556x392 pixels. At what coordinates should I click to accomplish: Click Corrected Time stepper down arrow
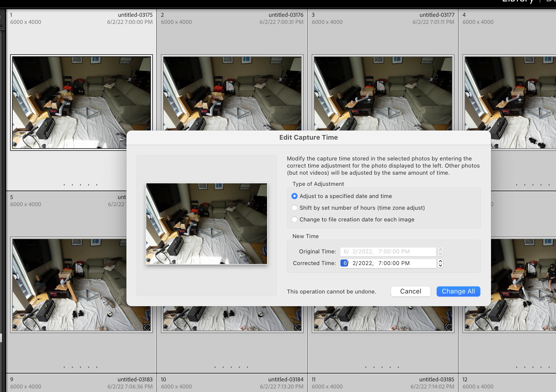click(440, 266)
